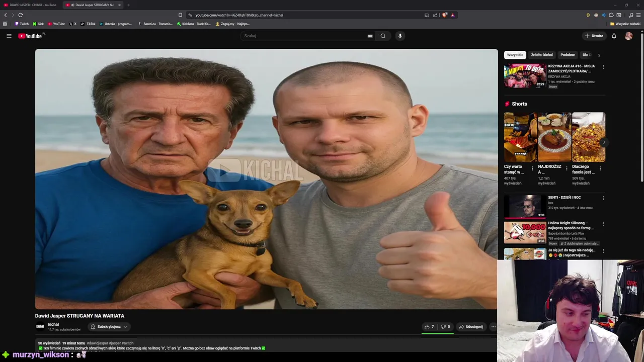644x362 pixels.
Task: Close the Dawid Jasper STRUGANY tab
Action: (x=119, y=5)
